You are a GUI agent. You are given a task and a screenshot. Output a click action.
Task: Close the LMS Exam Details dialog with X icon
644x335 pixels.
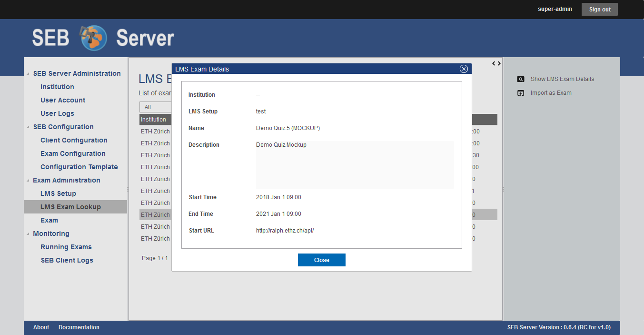point(464,69)
